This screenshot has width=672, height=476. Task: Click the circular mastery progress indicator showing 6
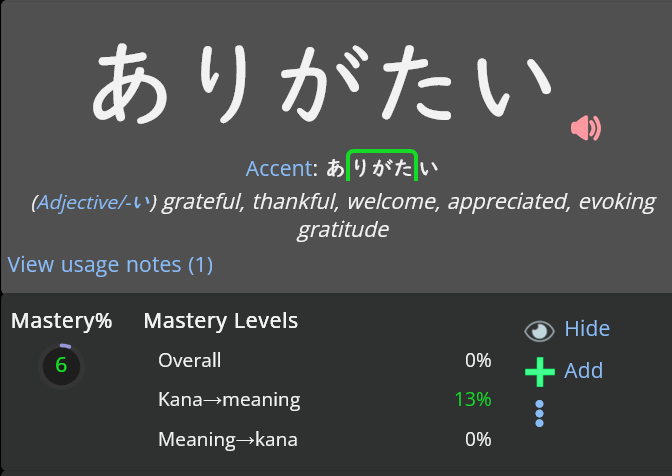pyautogui.click(x=61, y=366)
